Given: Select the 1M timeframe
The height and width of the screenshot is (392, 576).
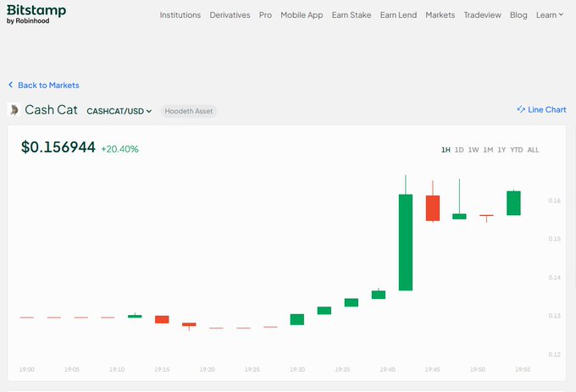Looking at the screenshot, I should (x=488, y=150).
